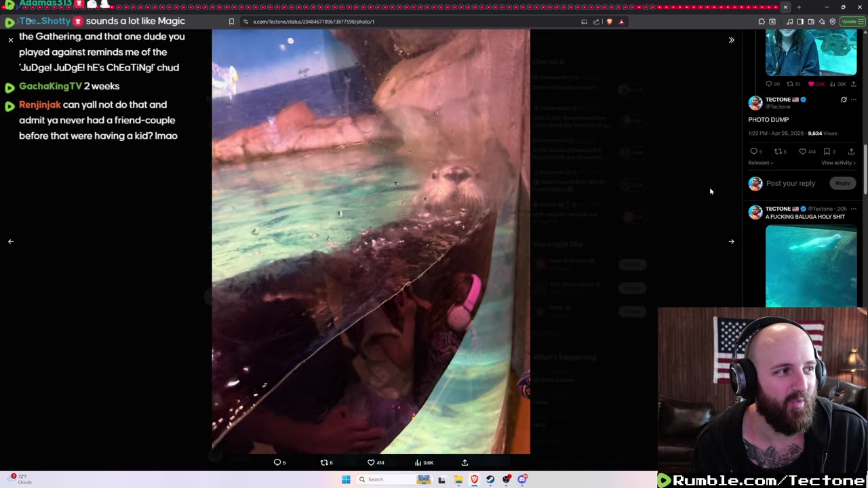868x488 pixels.
Task: Open more options on the beluga post
Action: (x=854, y=209)
